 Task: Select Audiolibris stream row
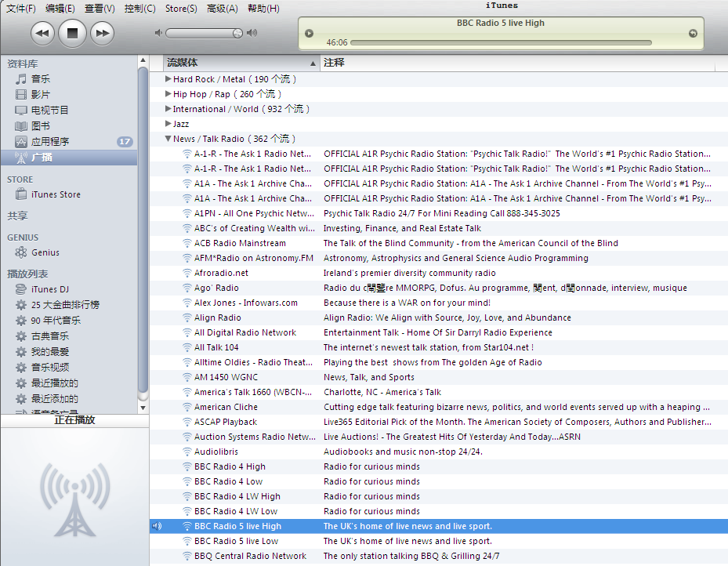pos(438,452)
